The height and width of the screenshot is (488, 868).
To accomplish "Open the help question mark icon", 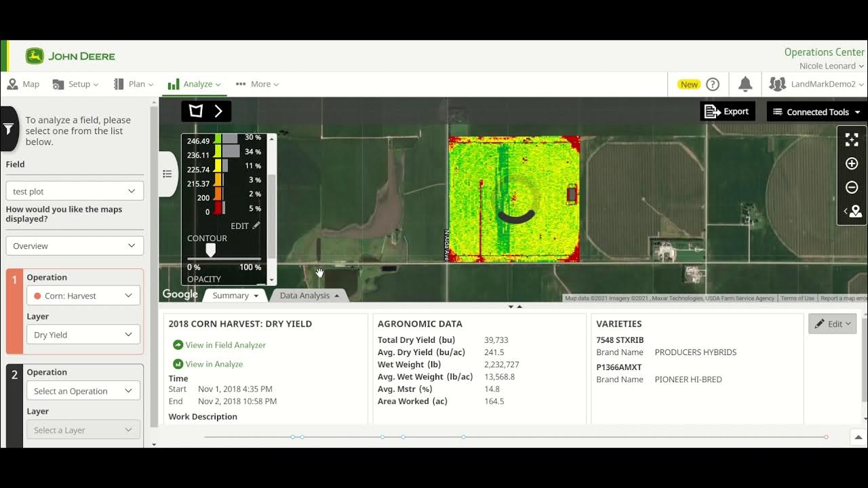I will [x=713, y=85].
